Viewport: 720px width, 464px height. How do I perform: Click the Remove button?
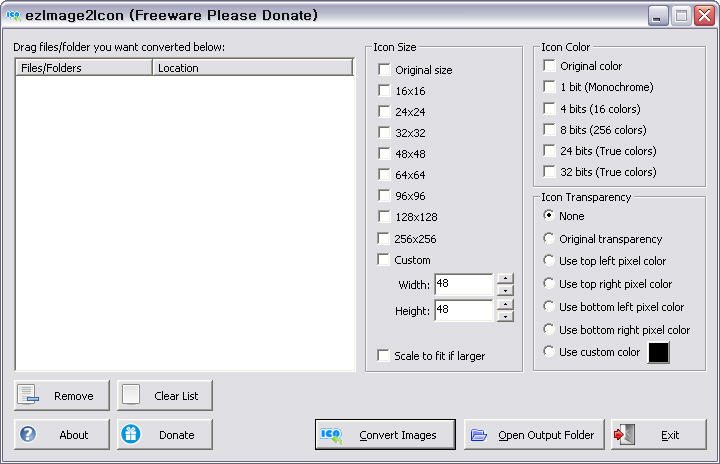(62, 395)
